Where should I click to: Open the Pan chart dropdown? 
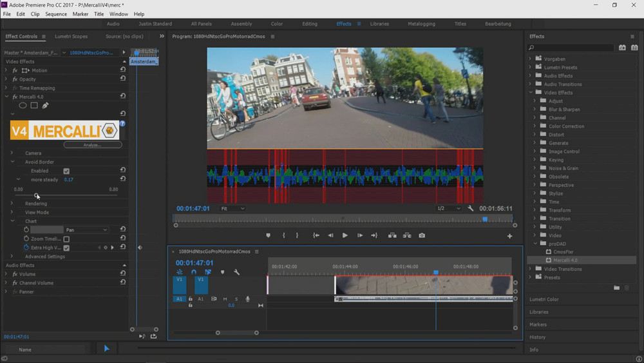coord(86,230)
